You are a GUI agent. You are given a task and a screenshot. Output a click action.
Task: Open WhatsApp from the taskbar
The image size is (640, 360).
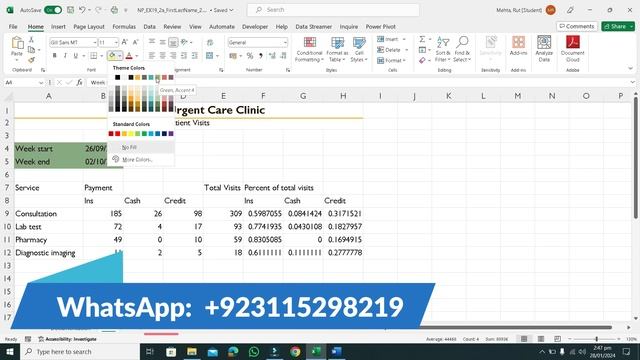(x=253, y=351)
